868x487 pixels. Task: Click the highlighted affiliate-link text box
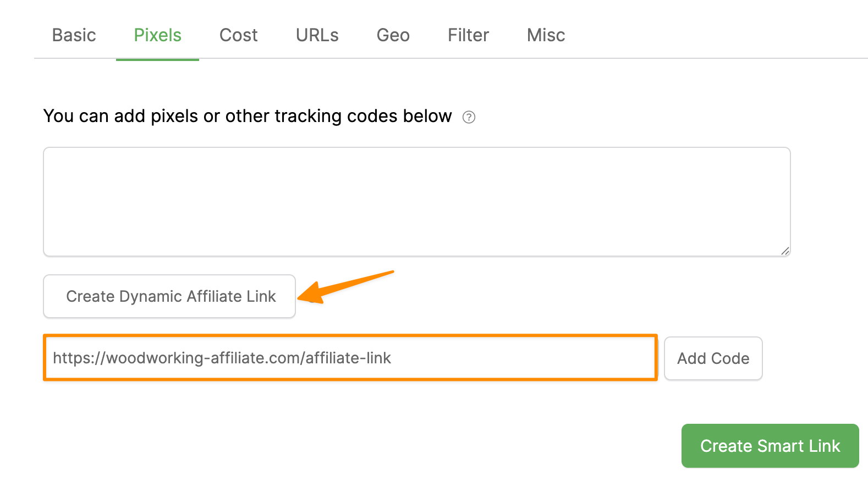pos(350,358)
